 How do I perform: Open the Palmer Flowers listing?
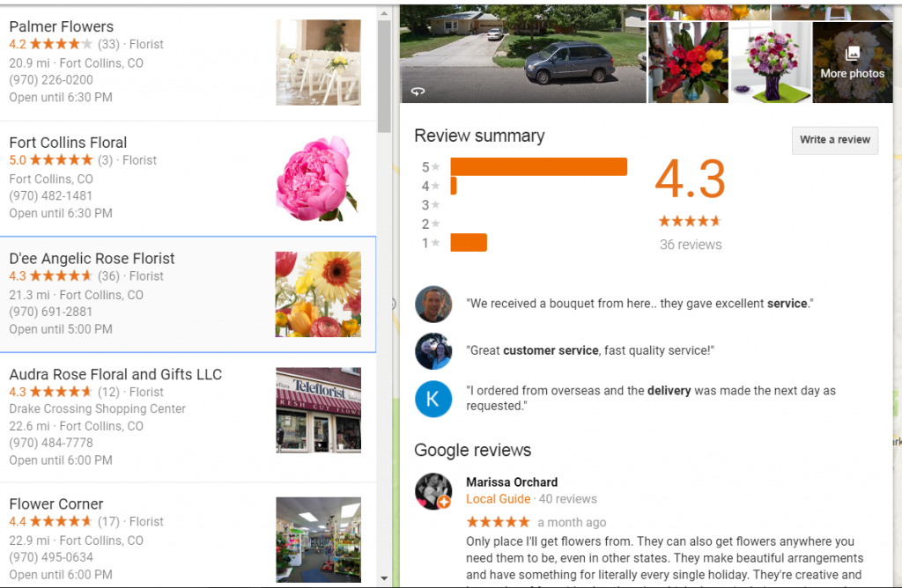coord(189,62)
